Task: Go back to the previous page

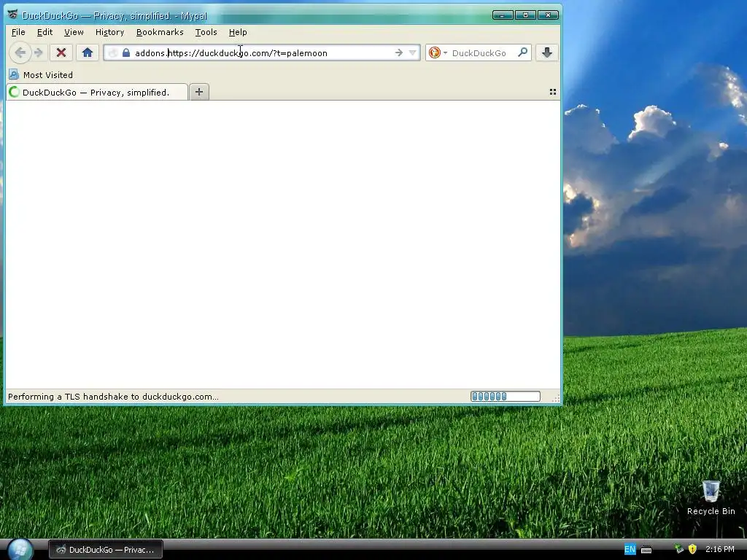Action: [x=20, y=52]
